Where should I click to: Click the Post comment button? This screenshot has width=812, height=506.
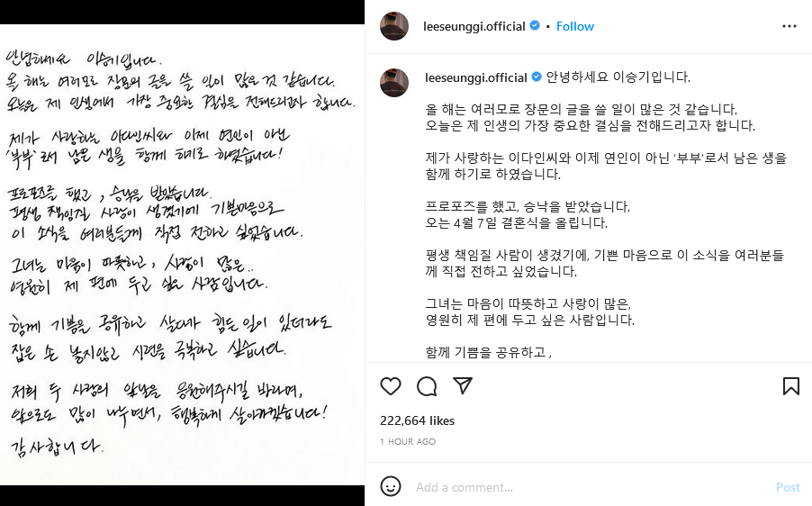[788, 487]
